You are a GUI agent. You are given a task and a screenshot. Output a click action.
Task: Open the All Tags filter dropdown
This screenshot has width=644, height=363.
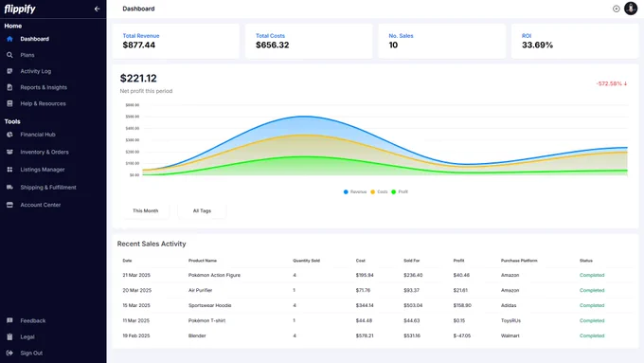tap(202, 210)
